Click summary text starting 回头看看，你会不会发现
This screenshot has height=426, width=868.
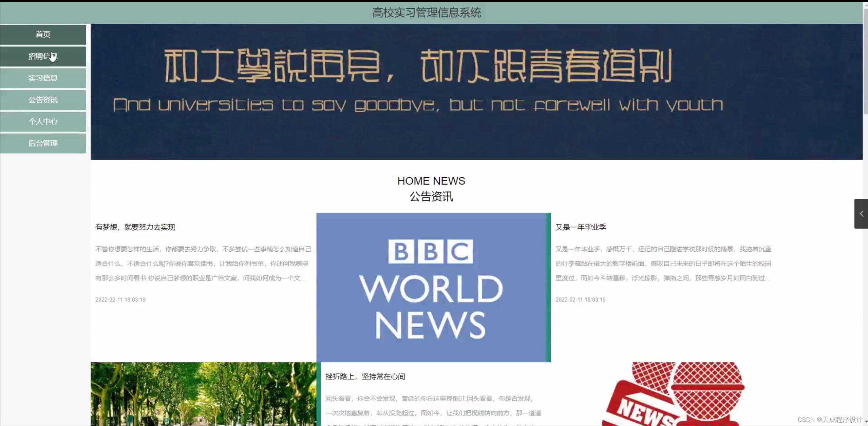pyautogui.click(x=433, y=410)
